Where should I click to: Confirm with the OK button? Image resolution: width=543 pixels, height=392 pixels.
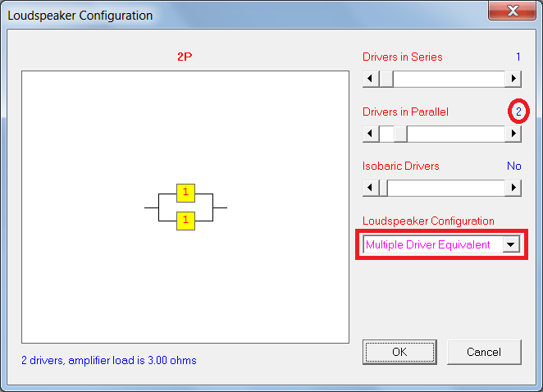pyautogui.click(x=399, y=352)
